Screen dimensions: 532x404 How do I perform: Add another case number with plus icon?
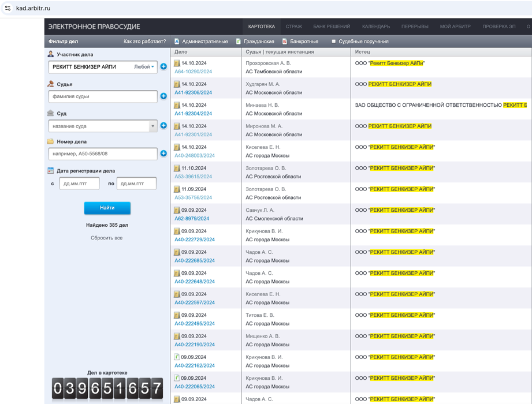coord(163,153)
